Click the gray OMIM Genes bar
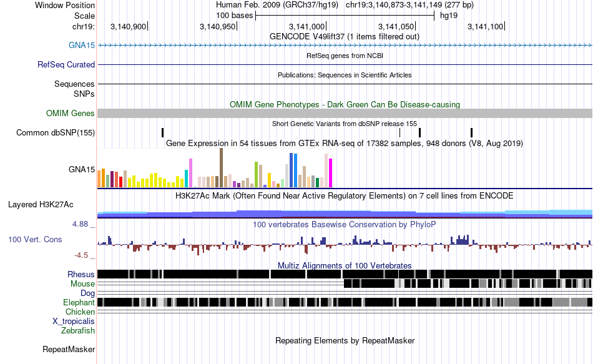This screenshot has width=593, height=364. click(x=345, y=114)
